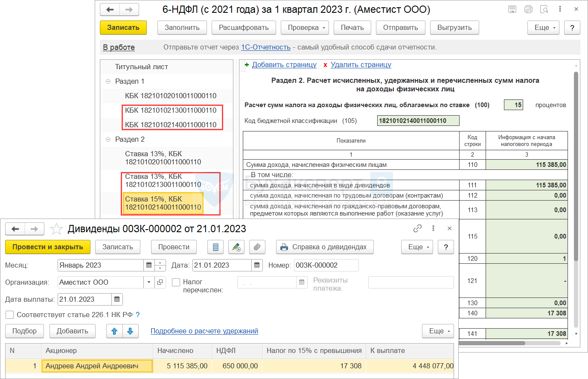Copy link to Dividends document icon
Image resolution: width=588 pixels, height=379 pixels.
click(x=417, y=228)
